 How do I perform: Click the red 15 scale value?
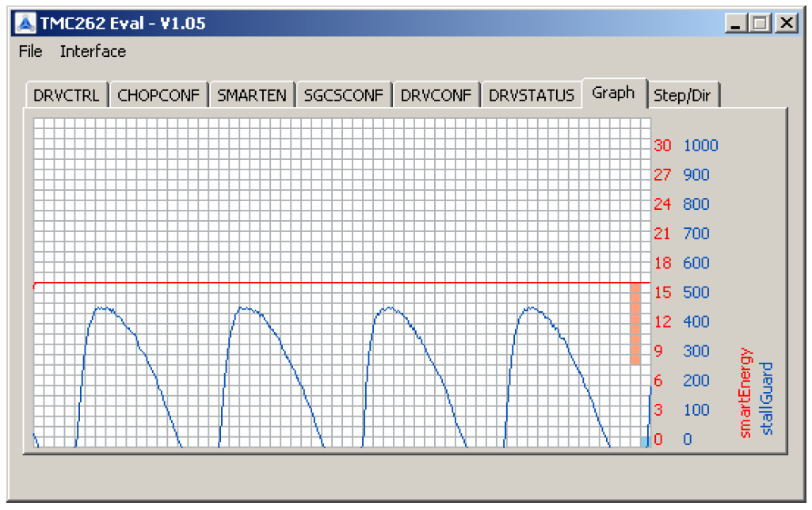662,292
